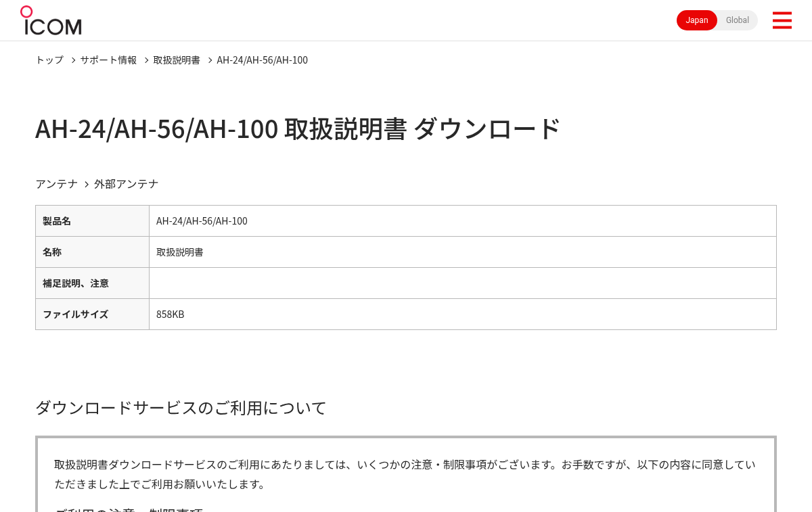This screenshot has width=812, height=512.
Task: Select the 取扱説明書 value cell
Action: tap(462, 252)
